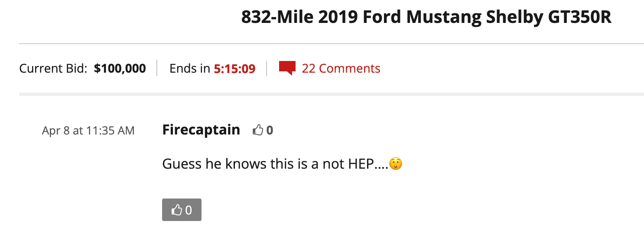Click the astonished face emoji in comment
Viewport: 644px width, 237px height.
396,164
